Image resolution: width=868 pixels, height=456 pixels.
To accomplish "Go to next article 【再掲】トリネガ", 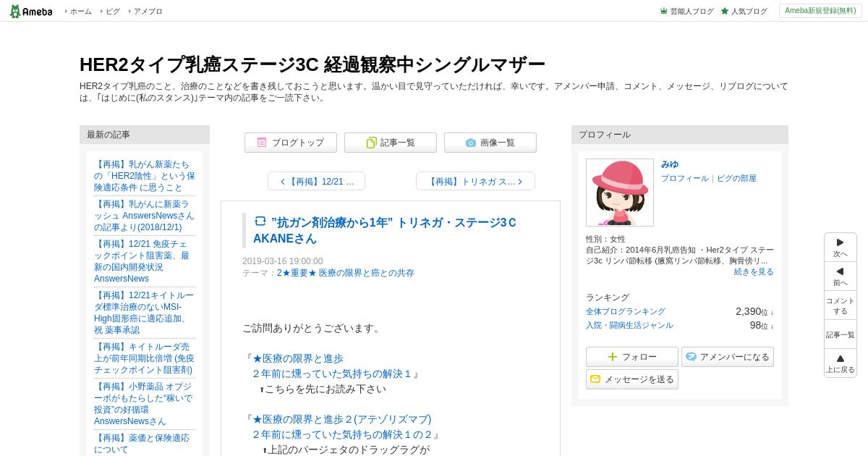I will click(475, 181).
